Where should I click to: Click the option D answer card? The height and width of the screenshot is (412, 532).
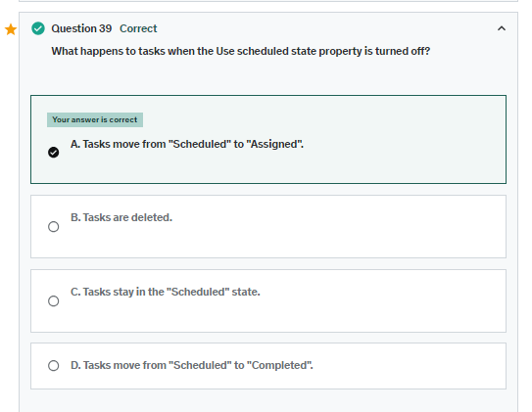[268, 366]
